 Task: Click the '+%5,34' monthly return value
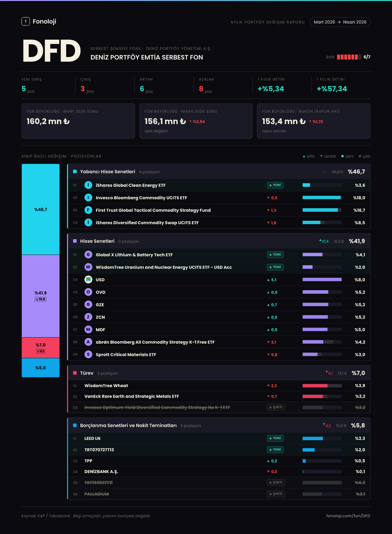(x=271, y=89)
